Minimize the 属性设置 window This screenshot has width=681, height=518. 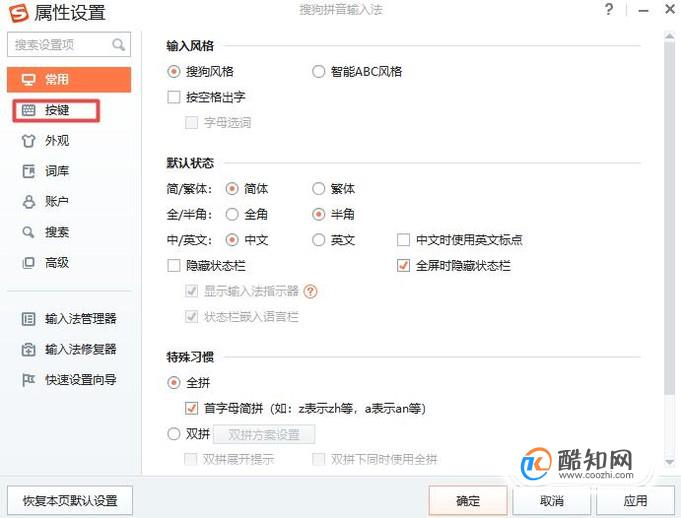pos(644,10)
